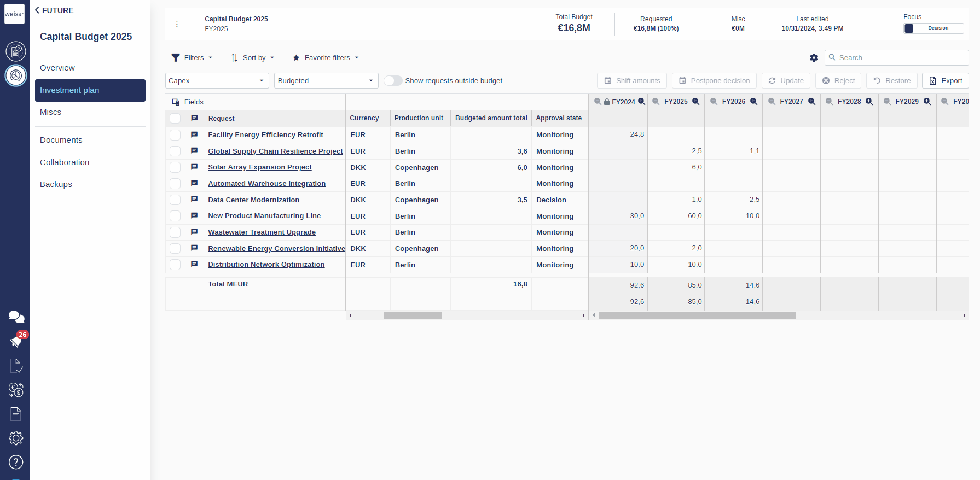Zoom in on the FY2025 column

point(695,102)
